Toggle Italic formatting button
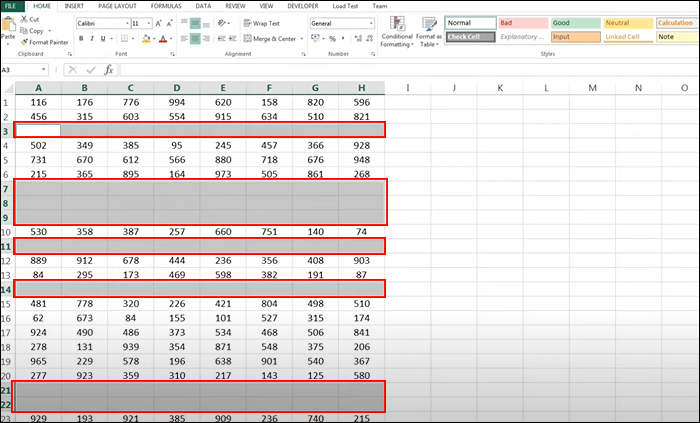The height and width of the screenshot is (423, 700). pyautogui.click(x=92, y=39)
